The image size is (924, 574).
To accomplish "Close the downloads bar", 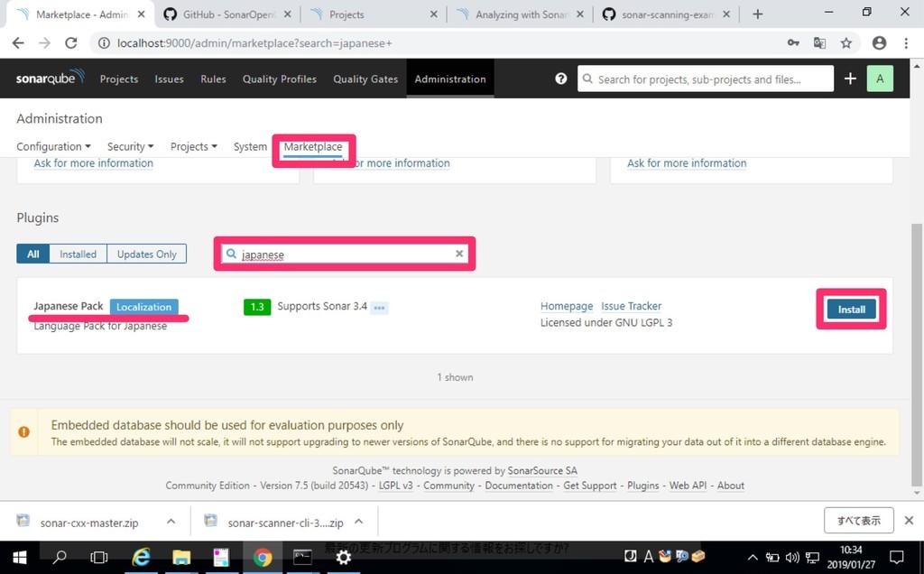I will (909, 521).
